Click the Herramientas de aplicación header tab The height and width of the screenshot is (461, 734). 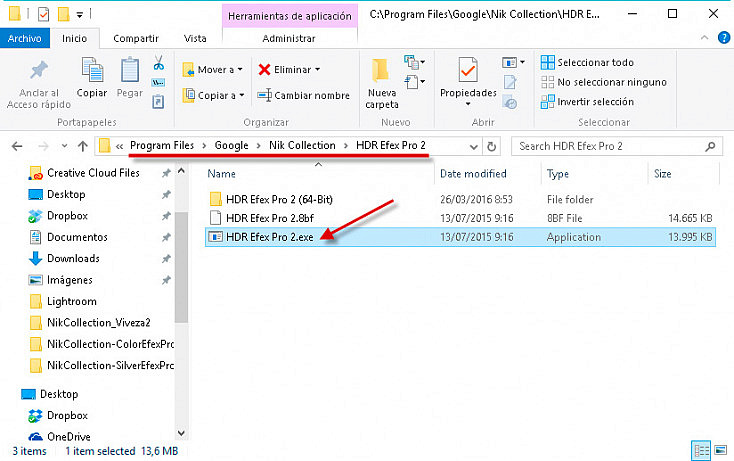tap(290, 16)
